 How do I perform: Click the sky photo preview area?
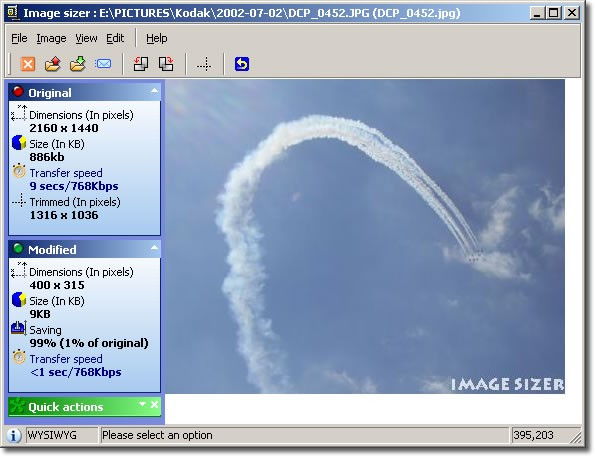365,236
